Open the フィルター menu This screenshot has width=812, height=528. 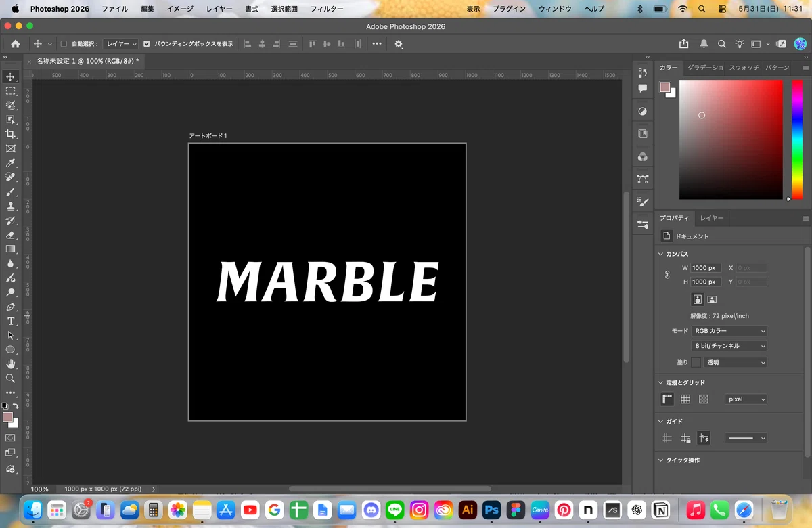[x=327, y=9]
